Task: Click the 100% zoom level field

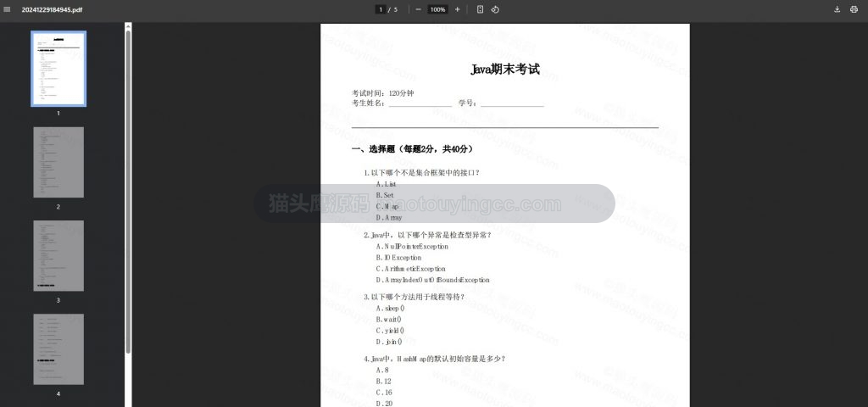Action: click(x=438, y=9)
